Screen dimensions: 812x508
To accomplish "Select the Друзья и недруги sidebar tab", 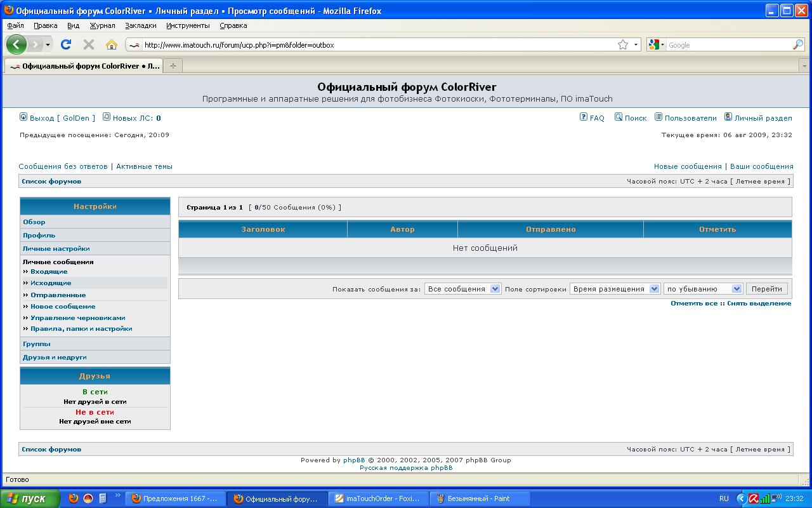I will tap(95, 357).
